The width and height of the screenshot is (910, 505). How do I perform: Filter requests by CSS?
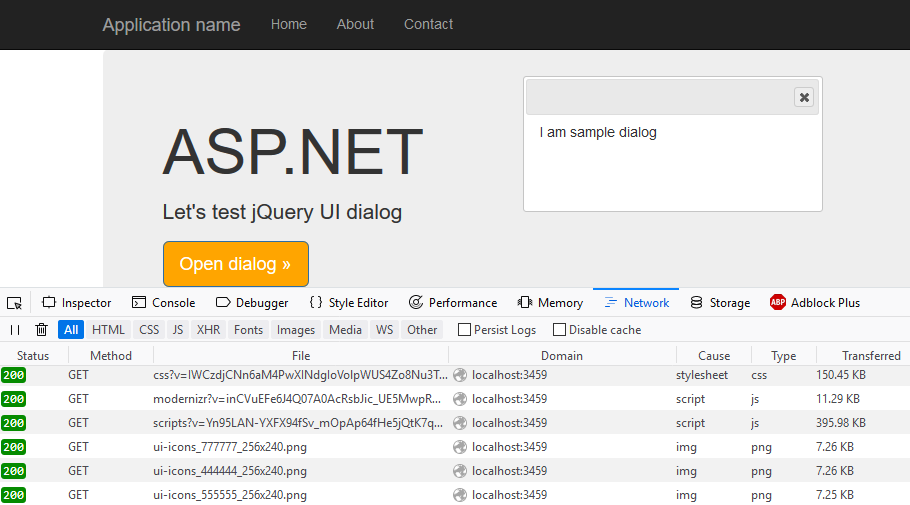tap(149, 330)
